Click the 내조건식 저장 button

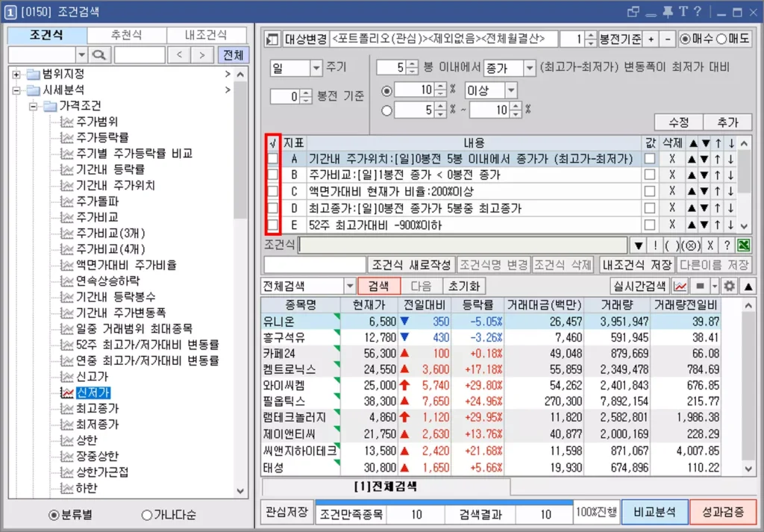pos(637,265)
